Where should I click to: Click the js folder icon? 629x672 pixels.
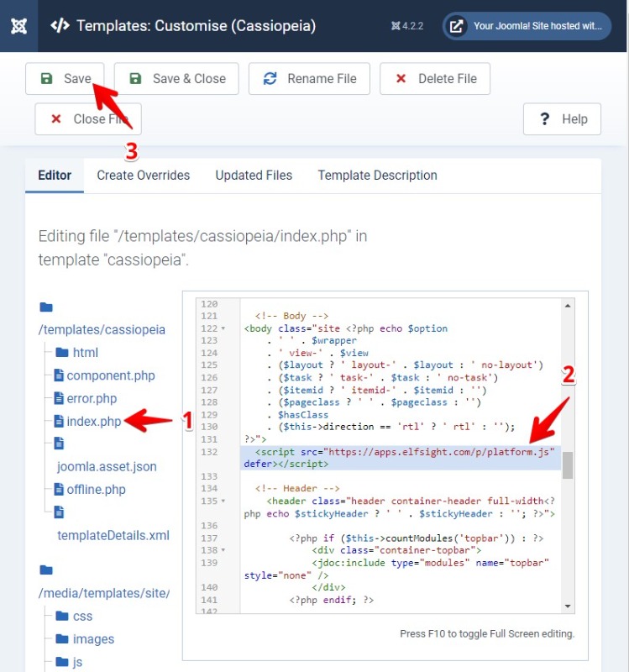[x=62, y=662]
